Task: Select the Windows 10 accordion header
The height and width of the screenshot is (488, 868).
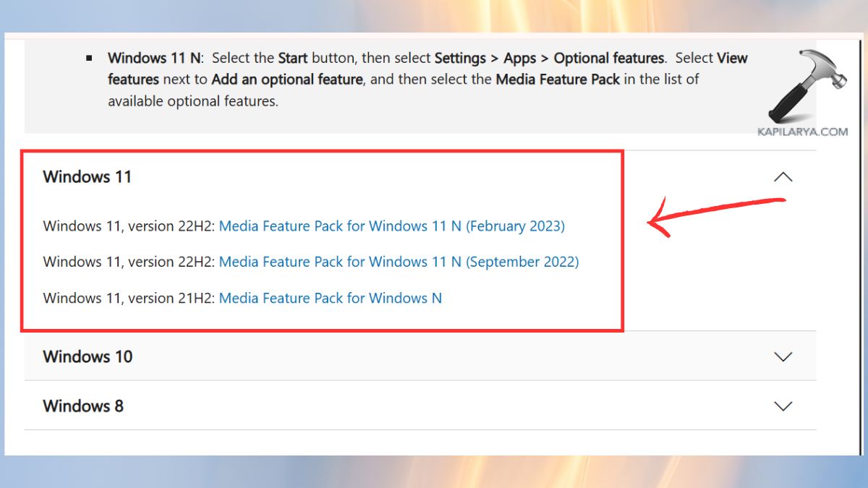Action: 88,356
